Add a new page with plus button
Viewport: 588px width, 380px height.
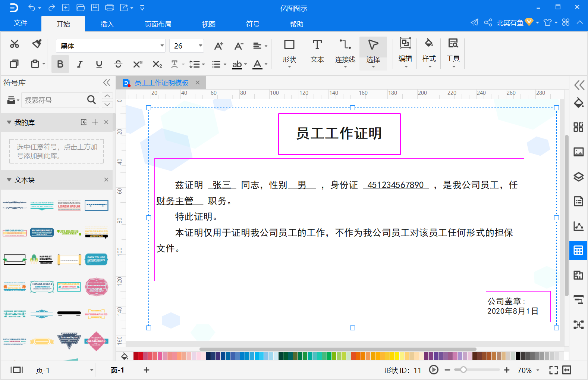[147, 370]
